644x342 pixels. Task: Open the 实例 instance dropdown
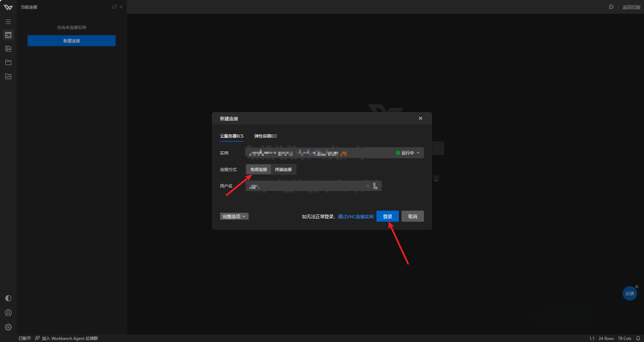334,153
